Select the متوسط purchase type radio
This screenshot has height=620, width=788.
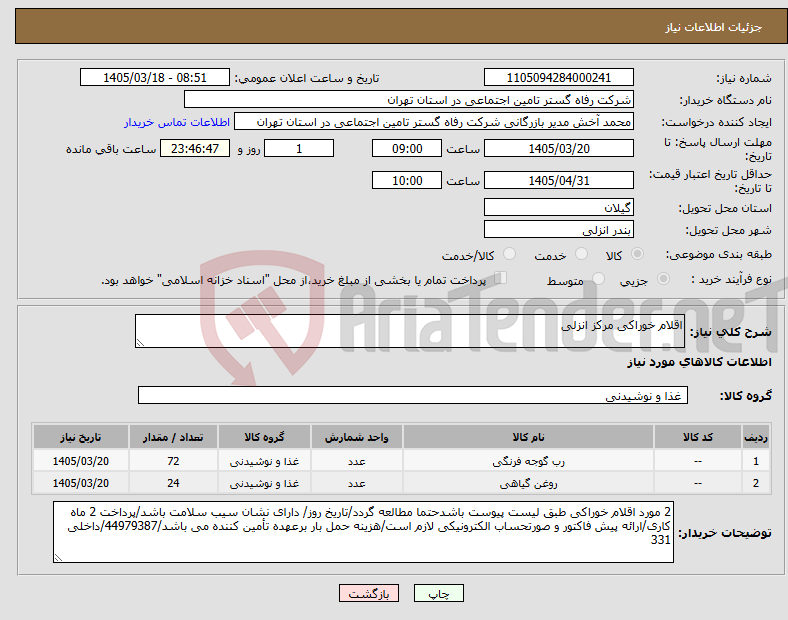coord(598,278)
